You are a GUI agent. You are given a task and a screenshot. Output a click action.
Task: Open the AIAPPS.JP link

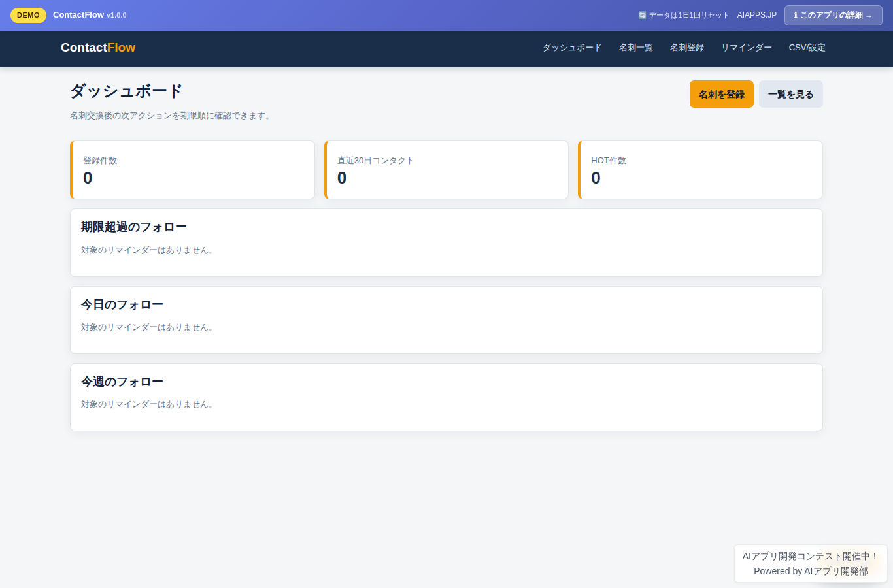[x=757, y=15]
